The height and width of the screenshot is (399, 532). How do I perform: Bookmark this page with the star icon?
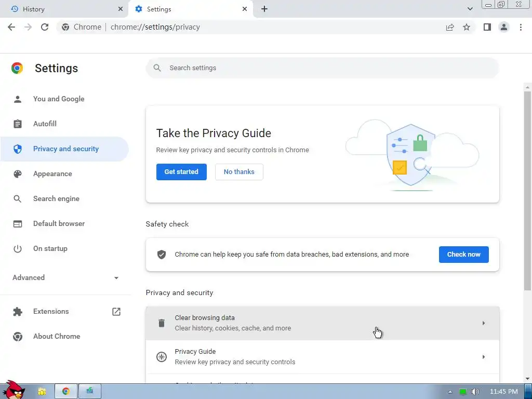[x=467, y=27]
